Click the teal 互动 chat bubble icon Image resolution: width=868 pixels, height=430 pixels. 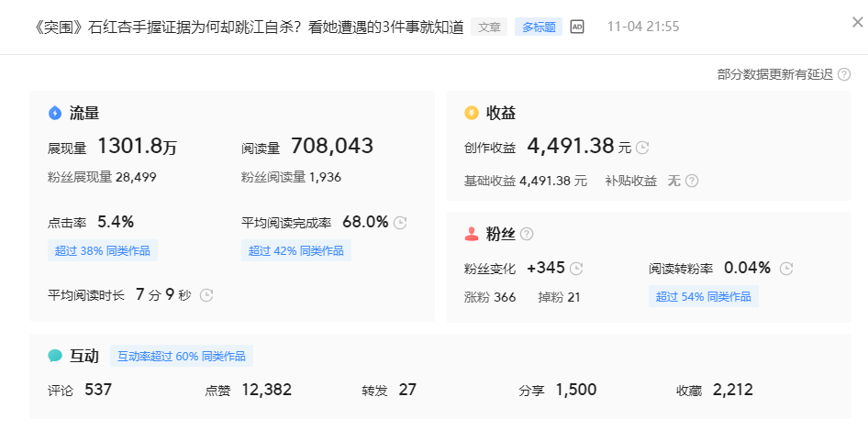(x=55, y=356)
